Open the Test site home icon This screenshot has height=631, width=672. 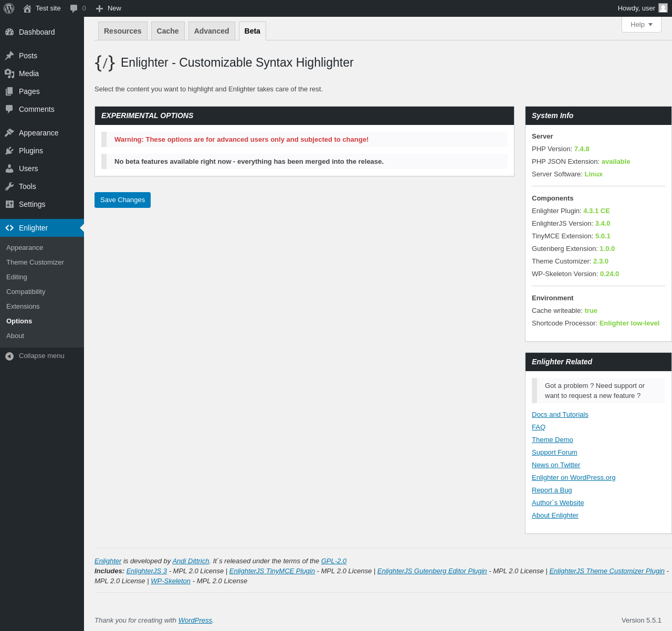[27, 8]
